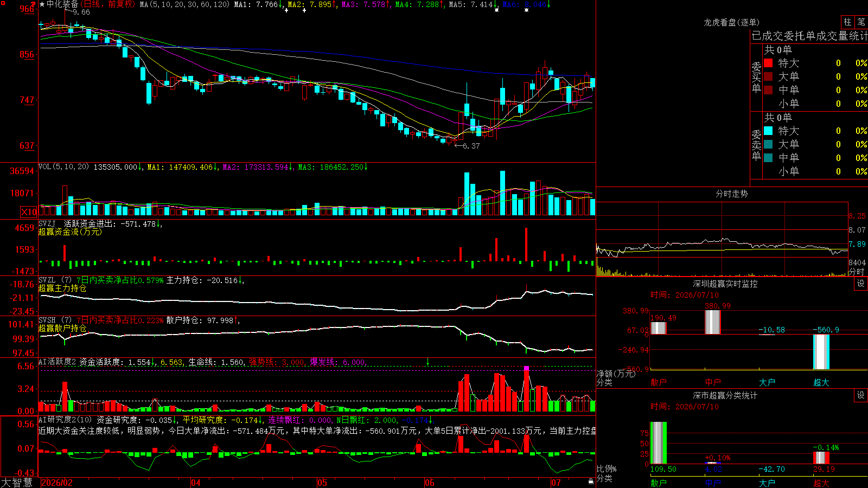Click the 小单 row under 委买单
This screenshot has width=868, height=488.
[x=815, y=104]
